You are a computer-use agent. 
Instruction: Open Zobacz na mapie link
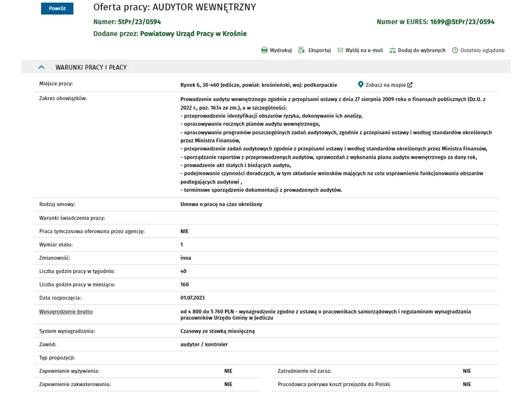pyautogui.click(x=386, y=85)
